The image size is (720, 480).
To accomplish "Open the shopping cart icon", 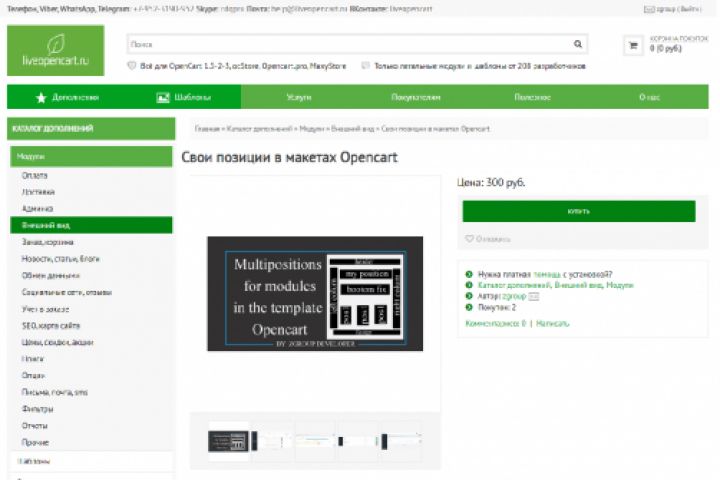I will (633, 45).
